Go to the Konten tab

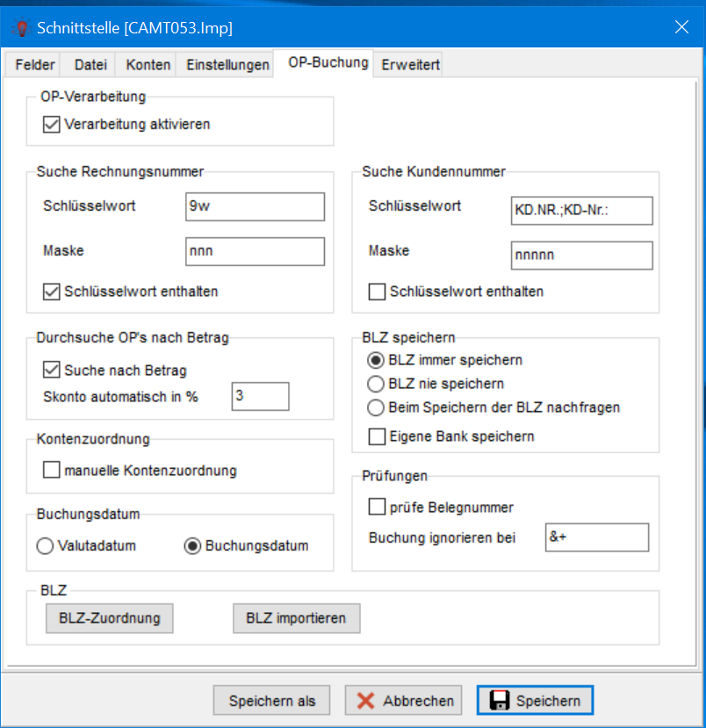(x=147, y=65)
